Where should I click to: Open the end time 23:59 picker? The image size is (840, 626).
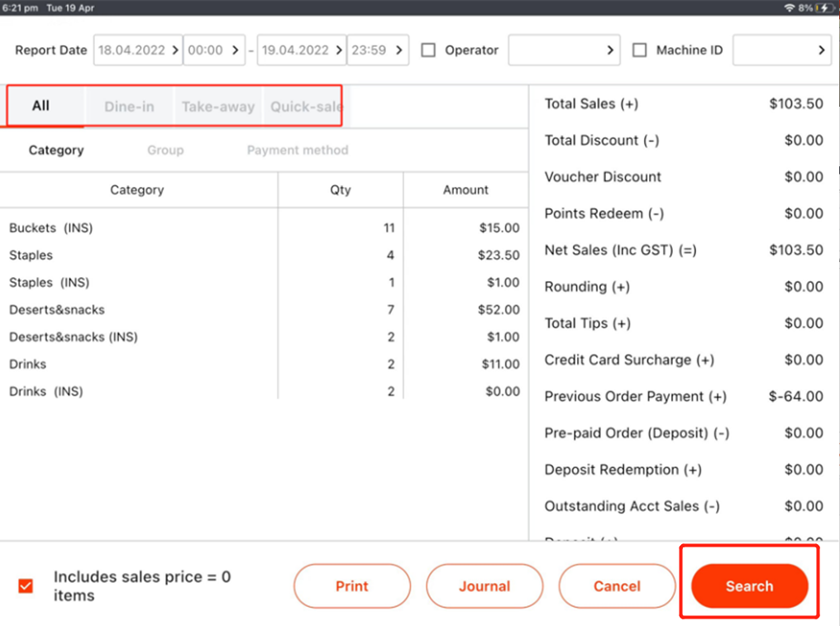(x=378, y=50)
